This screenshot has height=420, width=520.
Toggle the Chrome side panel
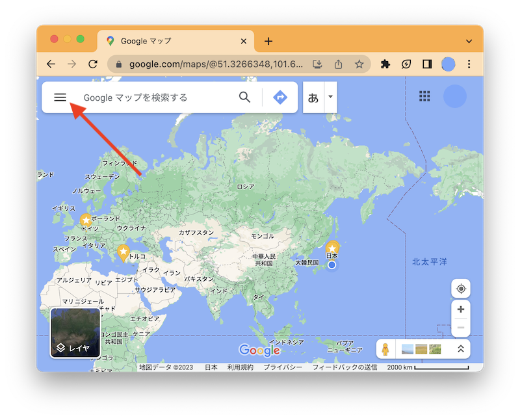coord(427,64)
